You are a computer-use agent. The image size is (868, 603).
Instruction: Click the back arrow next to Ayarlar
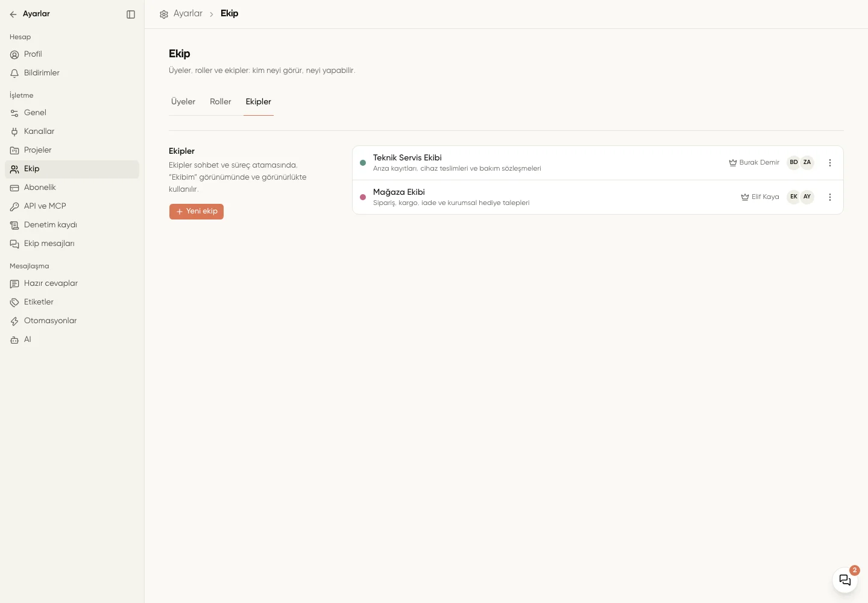(x=13, y=14)
